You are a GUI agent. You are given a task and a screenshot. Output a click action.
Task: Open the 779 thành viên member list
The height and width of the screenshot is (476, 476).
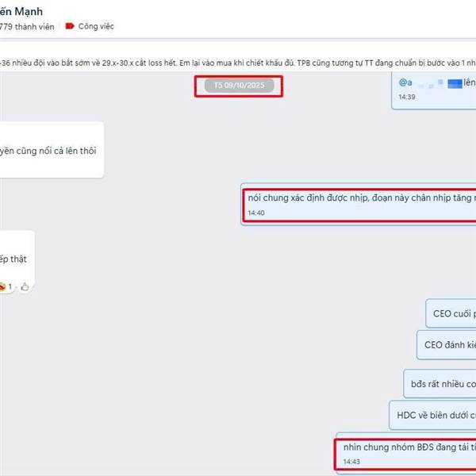click(27, 27)
